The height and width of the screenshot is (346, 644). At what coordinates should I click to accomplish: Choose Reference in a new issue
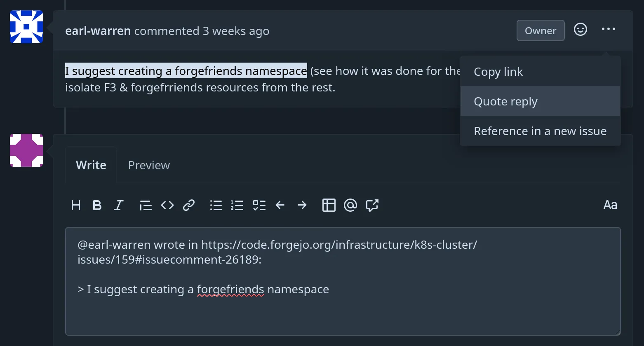click(540, 131)
